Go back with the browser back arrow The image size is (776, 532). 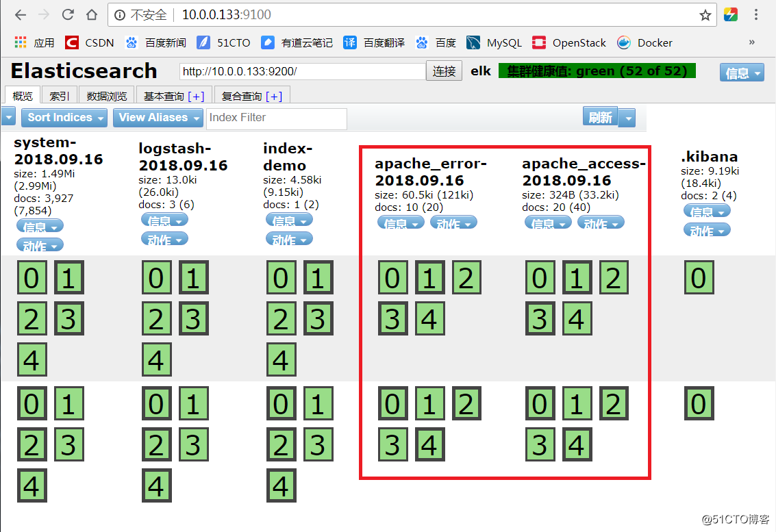[21, 15]
